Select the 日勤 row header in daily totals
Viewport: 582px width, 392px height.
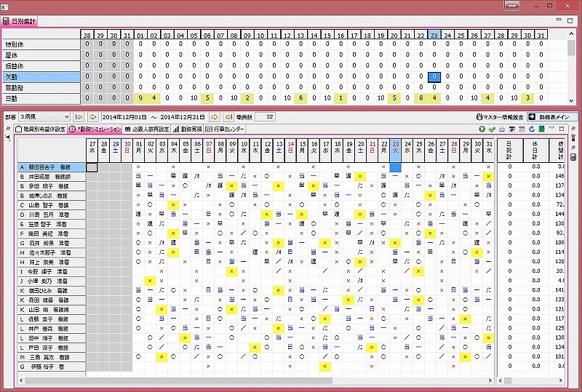tap(41, 99)
